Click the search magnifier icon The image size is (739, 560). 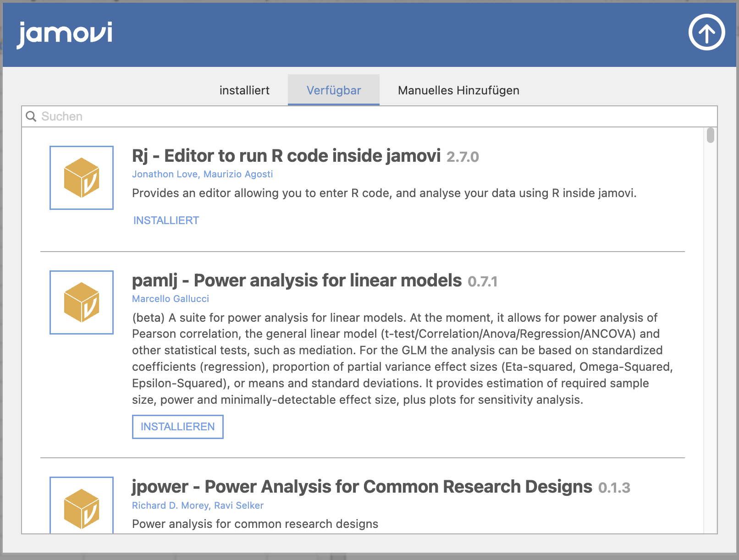(x=31, y=116)
